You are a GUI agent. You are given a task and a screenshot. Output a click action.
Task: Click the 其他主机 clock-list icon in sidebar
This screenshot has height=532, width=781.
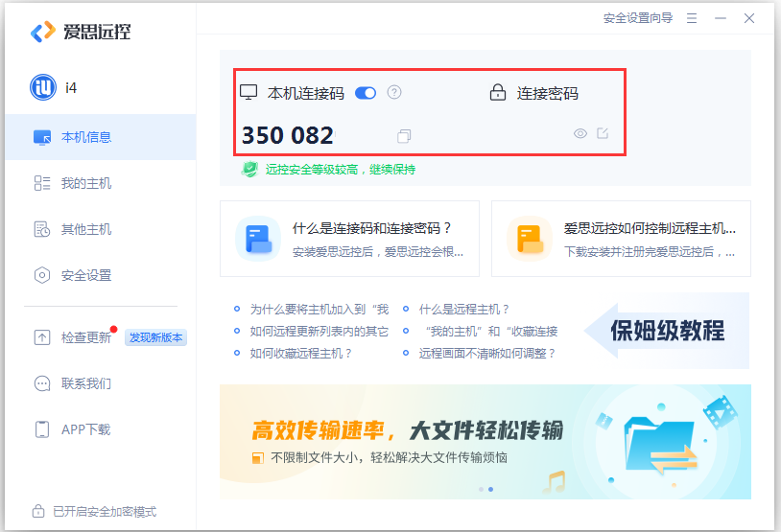tap(42, 229)
